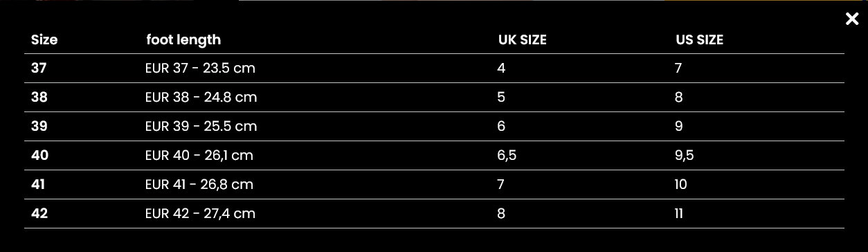Click 'EUR 39 - 25.5 cm' cell
Viewport: 868px width, 252px height.
tap(201, 127)
